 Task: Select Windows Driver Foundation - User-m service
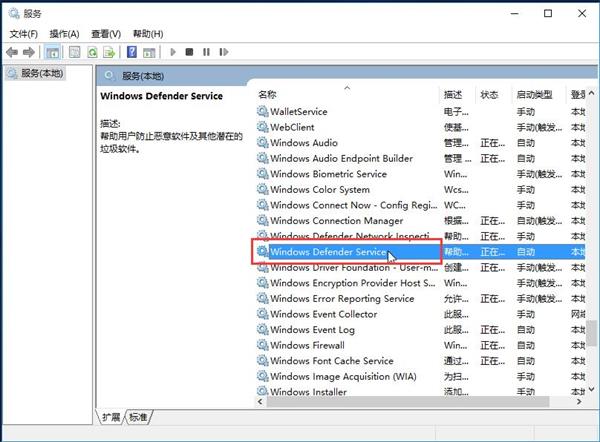pyautogui.click(x=354, y=267)
